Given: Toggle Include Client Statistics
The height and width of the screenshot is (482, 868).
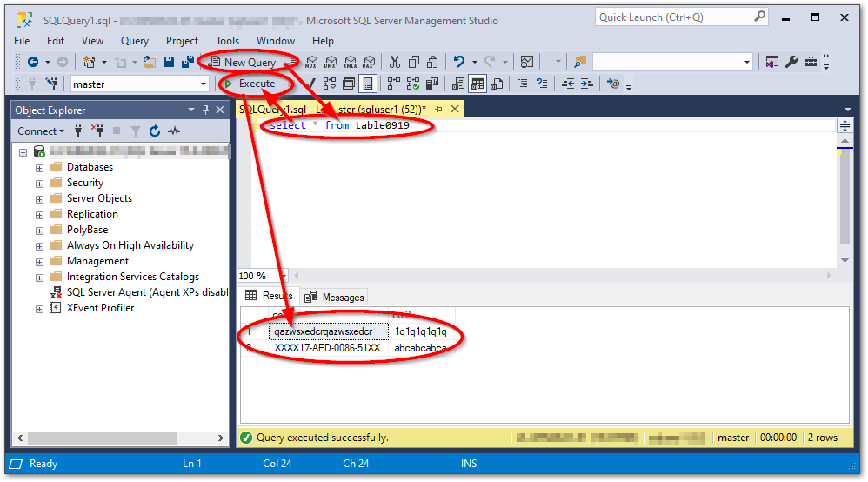Looking at the screenshot, I should click(x=431, y=84).
